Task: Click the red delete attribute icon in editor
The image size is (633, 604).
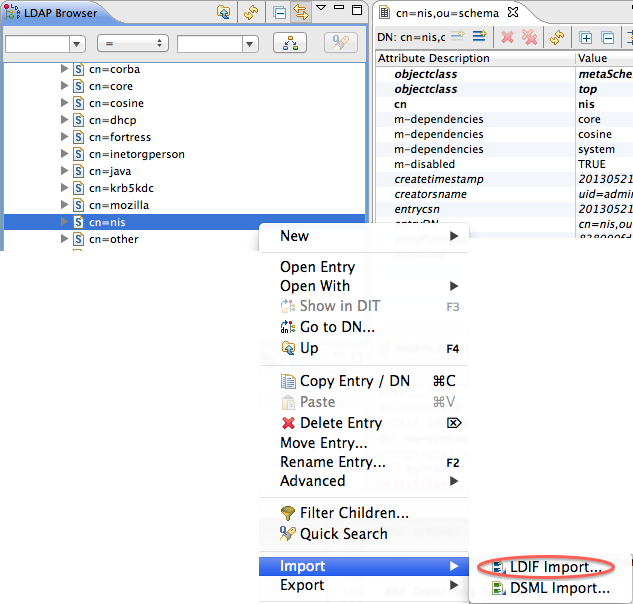Action: (x=507, y=37)
